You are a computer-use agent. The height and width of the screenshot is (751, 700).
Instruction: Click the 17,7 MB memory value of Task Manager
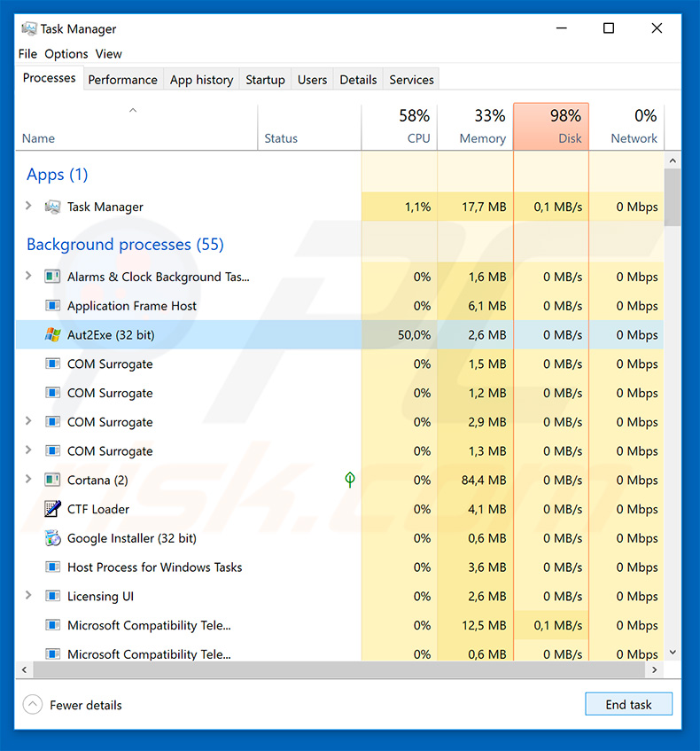click(484, 207)
